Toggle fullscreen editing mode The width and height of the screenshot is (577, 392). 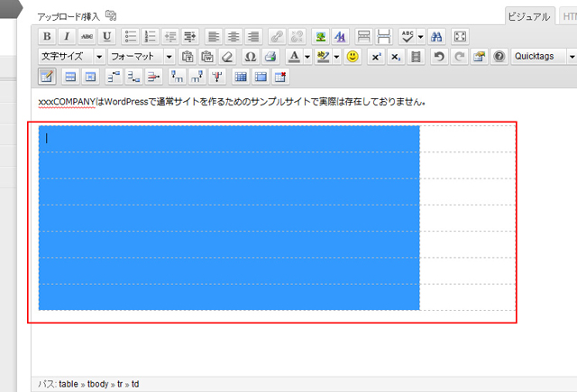460,36
